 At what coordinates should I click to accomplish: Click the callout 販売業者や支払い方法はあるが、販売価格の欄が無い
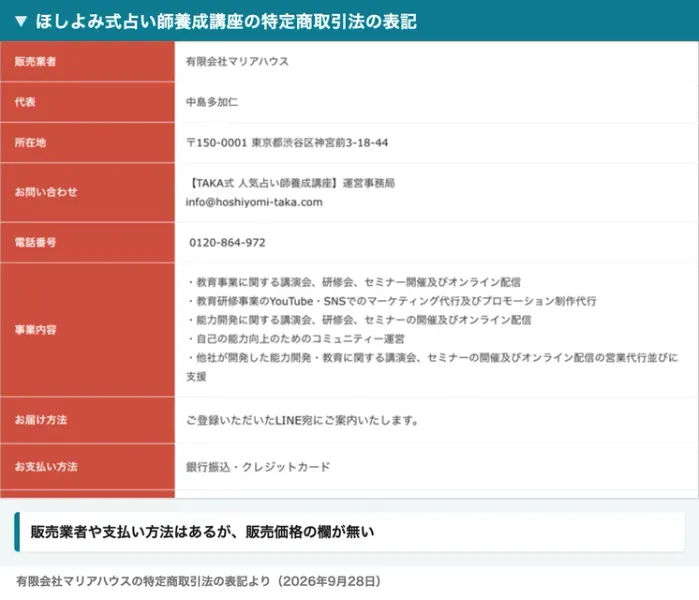click(x=350, y=532)
